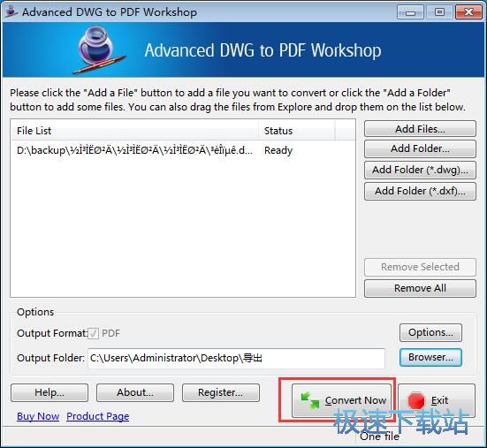The width and height of the screenshot is (487, 448).
Task: Click the About... button
Action: 135,392
